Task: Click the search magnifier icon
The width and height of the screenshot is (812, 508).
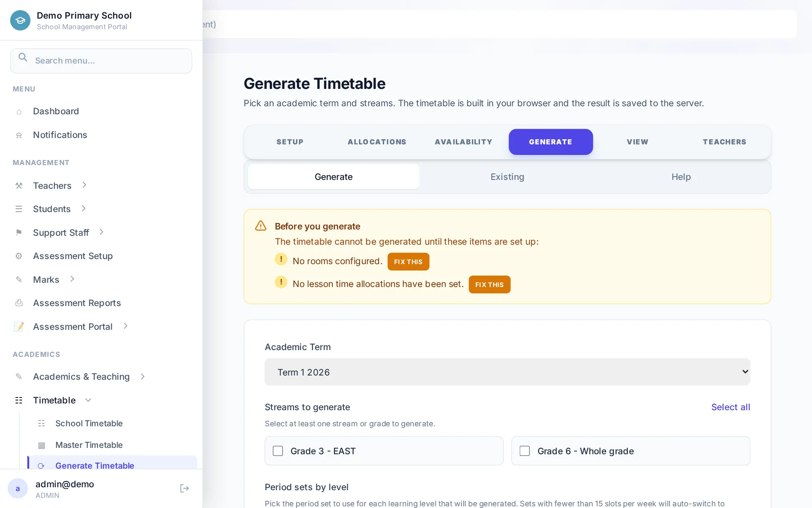Action: pos(23,58)
